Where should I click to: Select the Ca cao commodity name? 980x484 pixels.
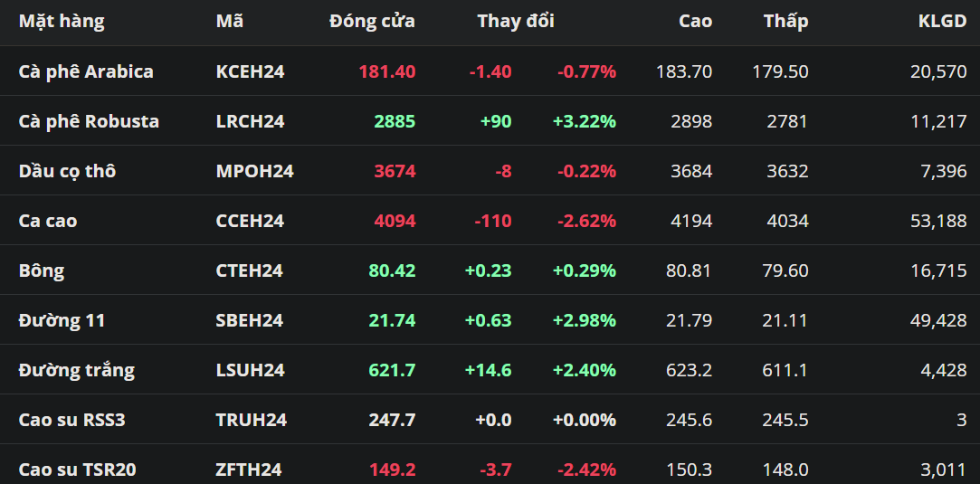(48, 221)
